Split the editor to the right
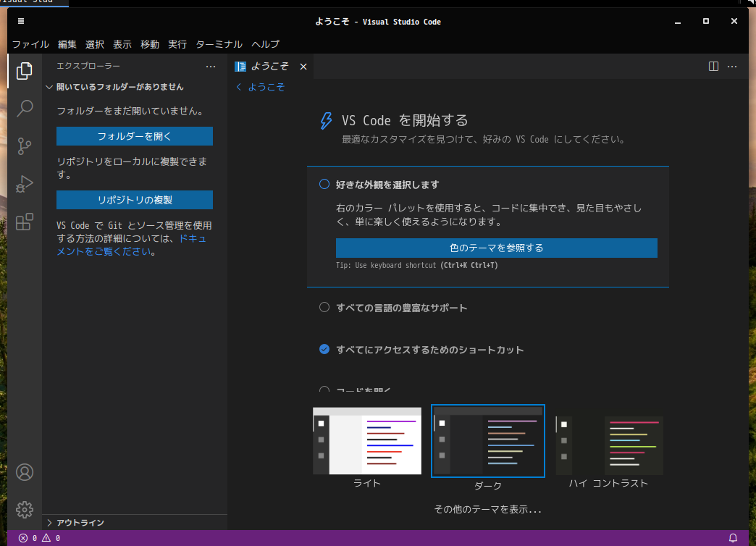This screenshot has height=546, width=756. point(713,67)
